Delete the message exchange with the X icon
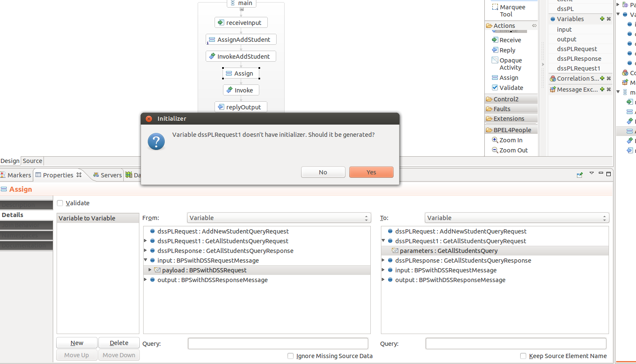The width and height of the screenshot is (636, 364). pos(609,90)
